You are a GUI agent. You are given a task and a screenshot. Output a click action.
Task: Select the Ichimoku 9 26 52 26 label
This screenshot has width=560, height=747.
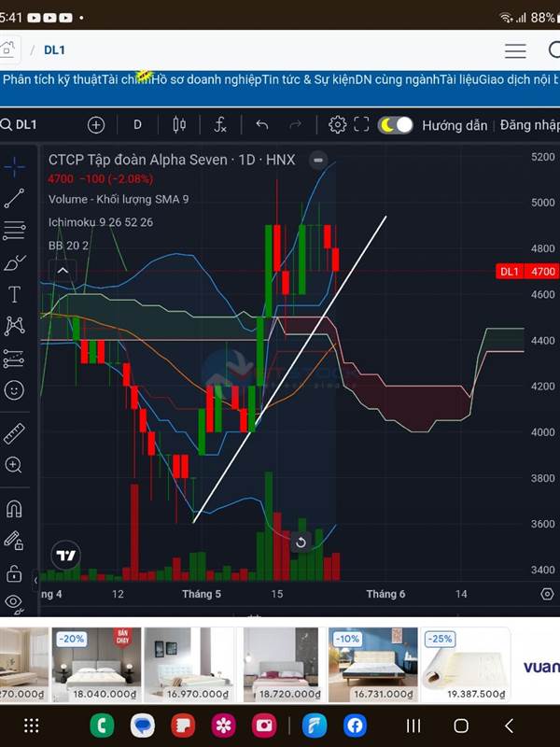[x=101, y=222]
